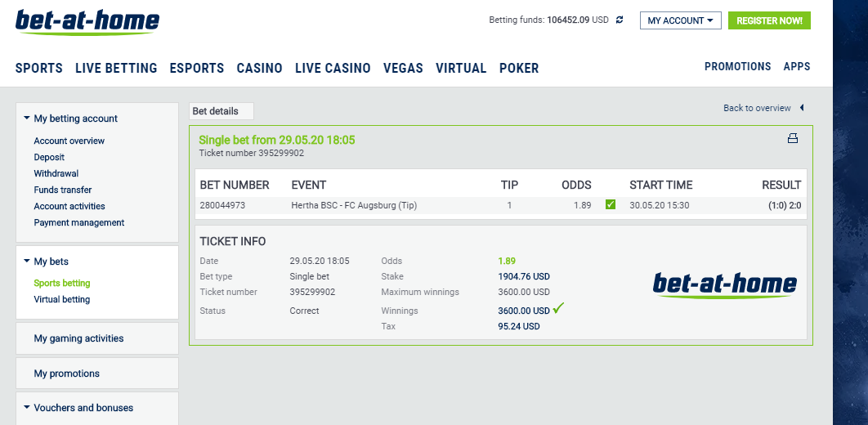Go to VIRTUAL section
868x425 pixels.
point(461,68)
